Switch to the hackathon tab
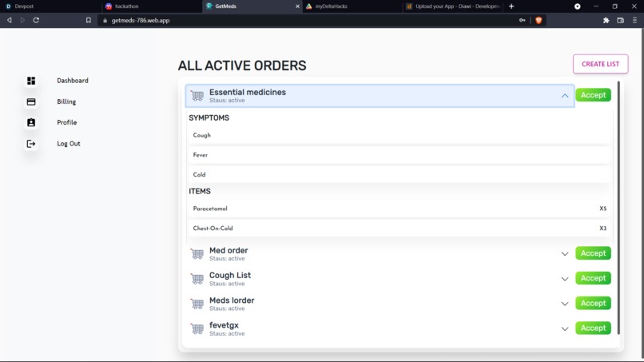The width and height of the screenshot is (644, 362). click(x=152, y=6)
